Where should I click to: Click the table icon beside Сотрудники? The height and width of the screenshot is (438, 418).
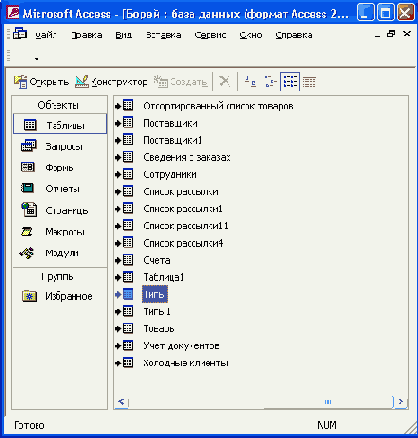coord(128,174)
